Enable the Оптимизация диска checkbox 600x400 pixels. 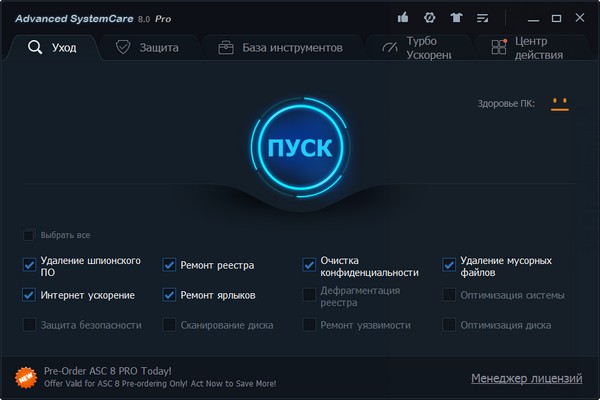pos(449,325)
